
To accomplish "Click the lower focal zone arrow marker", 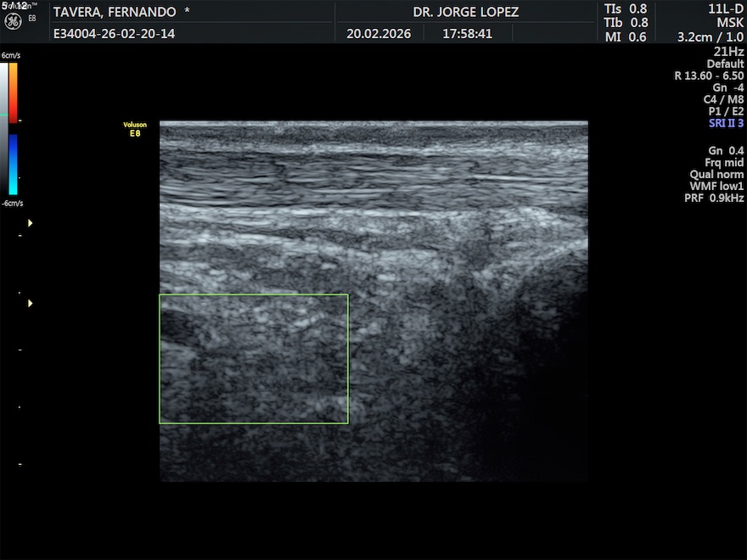I will point(31,303).
